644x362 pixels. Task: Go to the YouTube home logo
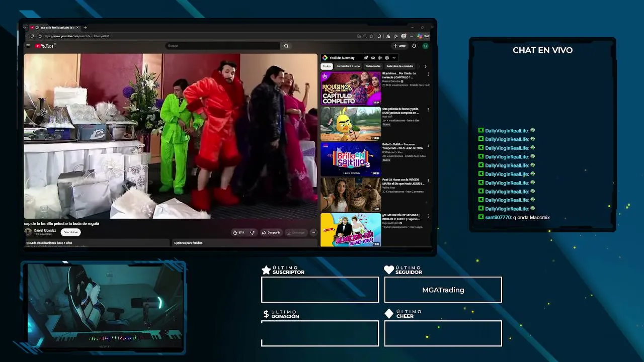coord(44,46)
